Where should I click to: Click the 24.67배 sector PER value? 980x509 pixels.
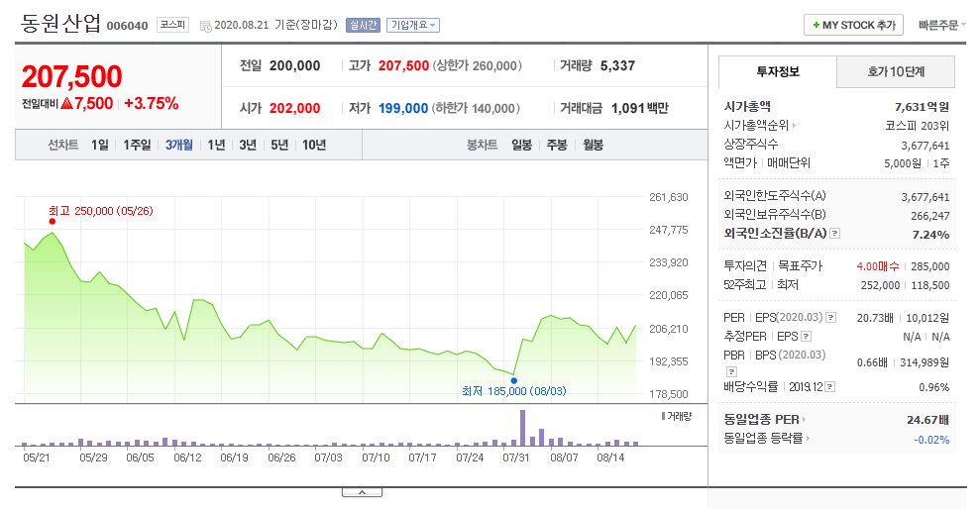pos(927,420)
